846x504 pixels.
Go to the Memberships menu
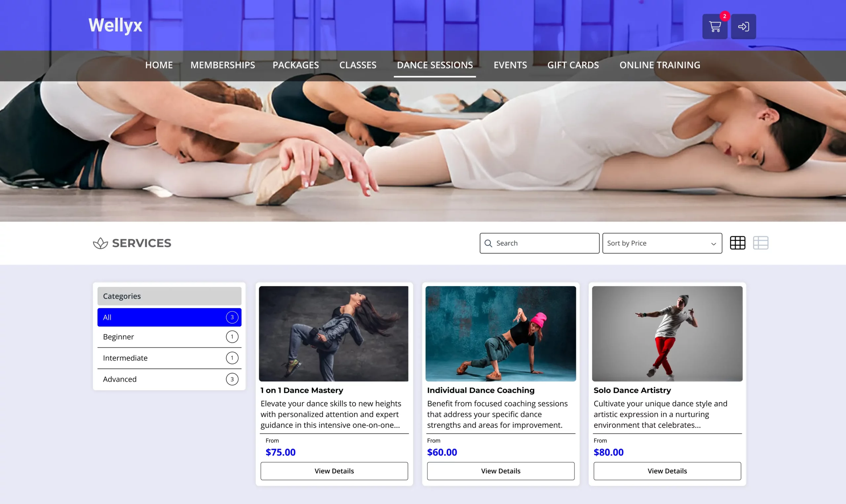tap(222, 65)
